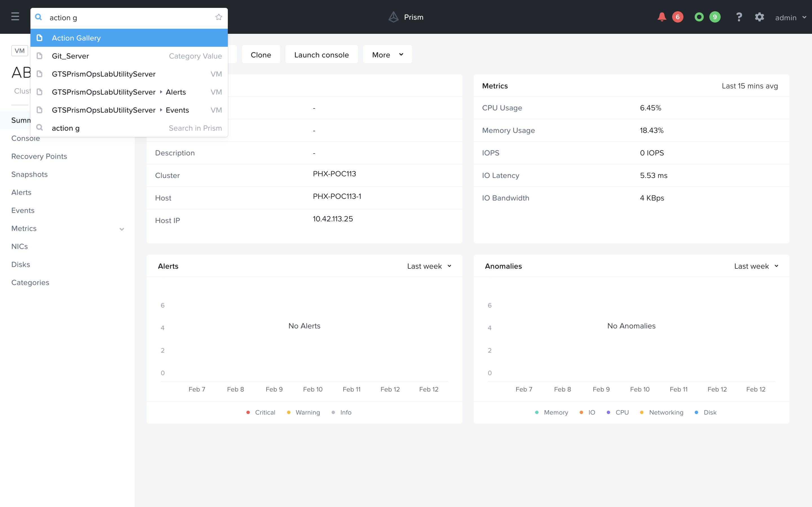The height and width of the screenshot is (507, 812).
Task: Toggle Memory legend in Anomalies chart
Action: click(x=551, y=412)
